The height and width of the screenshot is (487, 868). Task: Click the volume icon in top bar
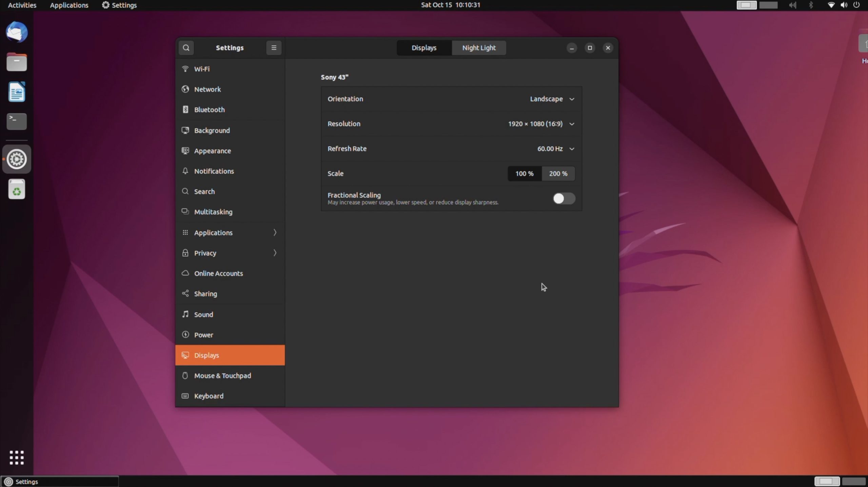tap(844, 5)
